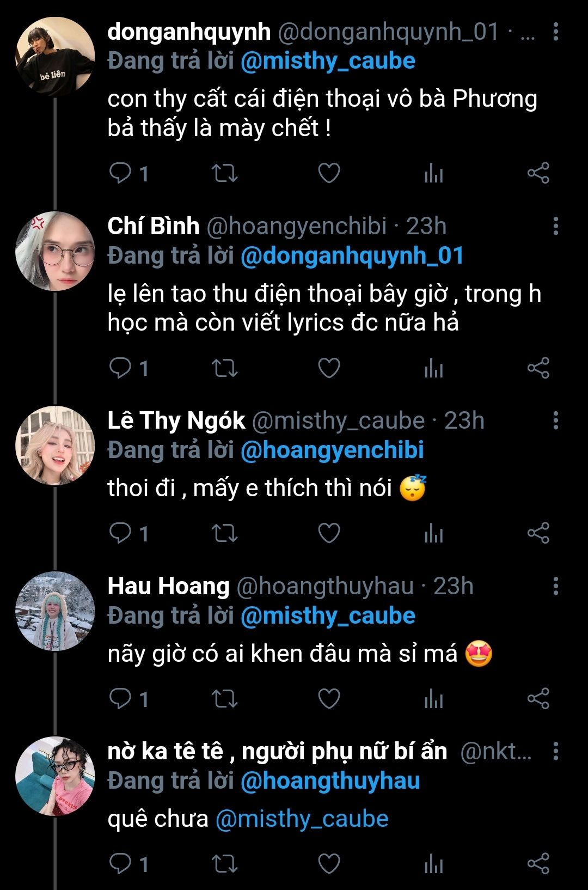Like Hau Hoang's reply with heart-eyes emoji

(329, 698)
